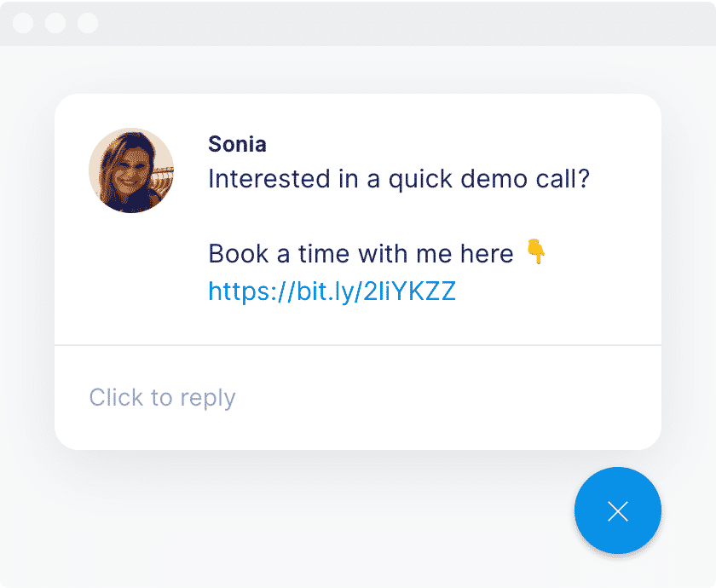The image size is (716, 588).
Task: Click the middle title bar dot
Action: [55, 23]
